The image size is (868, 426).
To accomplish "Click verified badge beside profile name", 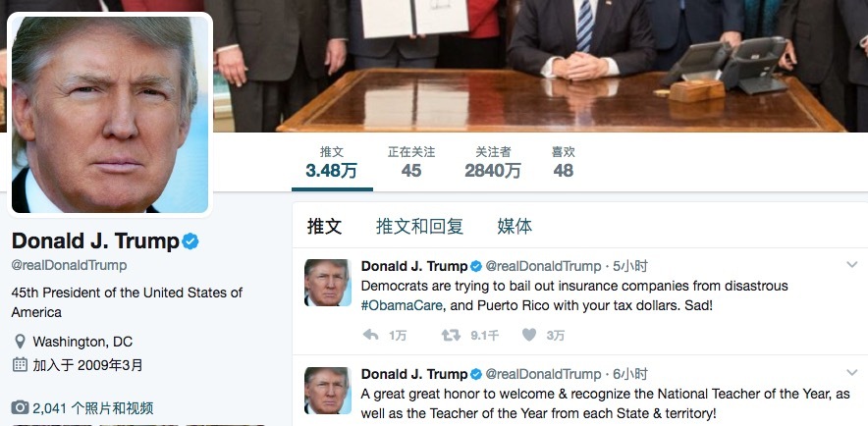I will [190, 241].
